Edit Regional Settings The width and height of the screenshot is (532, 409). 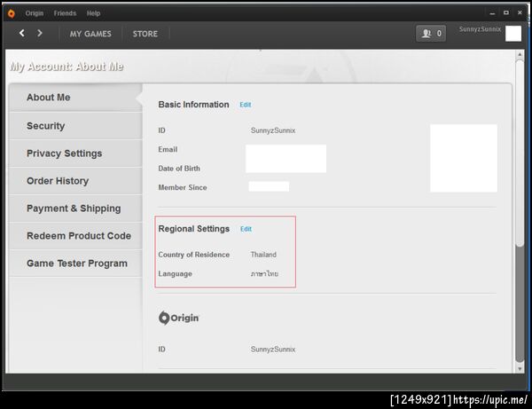point(246,229)
